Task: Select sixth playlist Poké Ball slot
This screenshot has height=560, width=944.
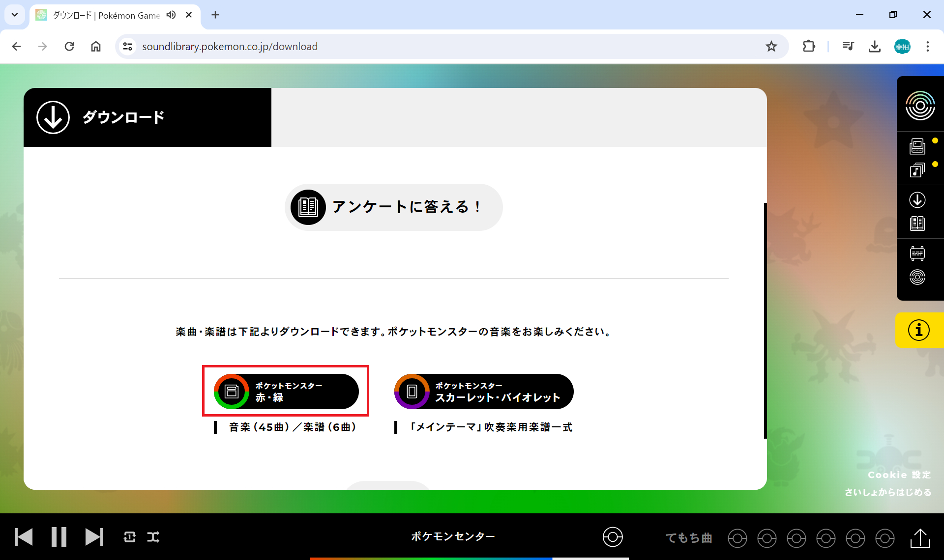Action: point(885,538)
